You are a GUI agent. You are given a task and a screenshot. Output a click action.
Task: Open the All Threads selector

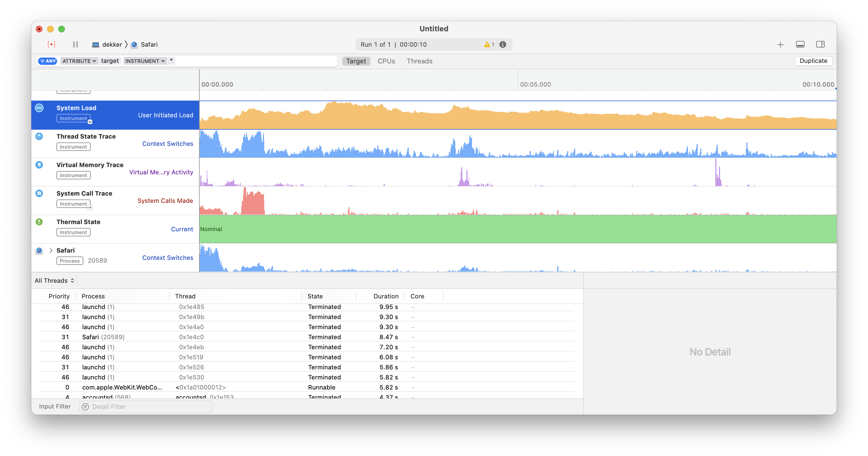[54, 281]
